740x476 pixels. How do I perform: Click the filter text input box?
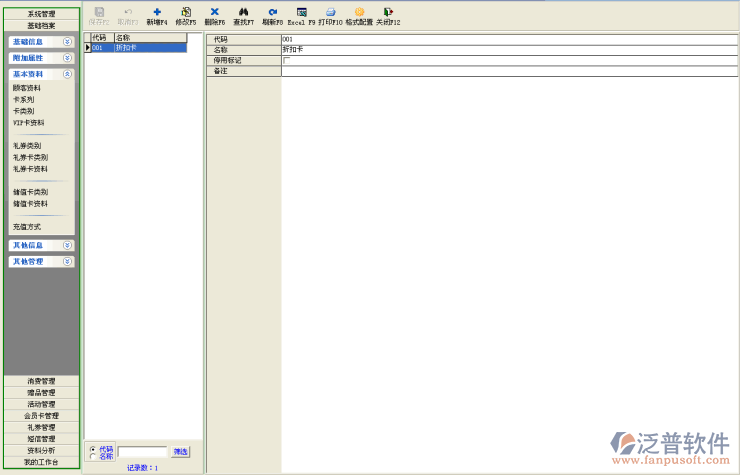click(142, 452)
